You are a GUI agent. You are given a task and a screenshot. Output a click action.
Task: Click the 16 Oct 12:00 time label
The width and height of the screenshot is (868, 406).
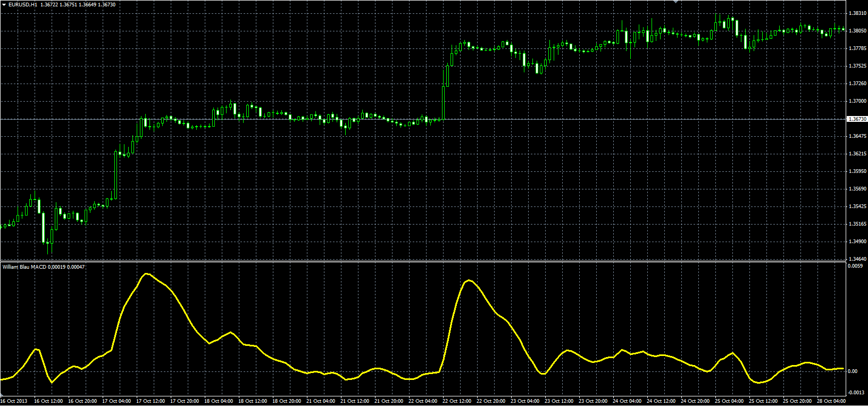coord(48,401)
